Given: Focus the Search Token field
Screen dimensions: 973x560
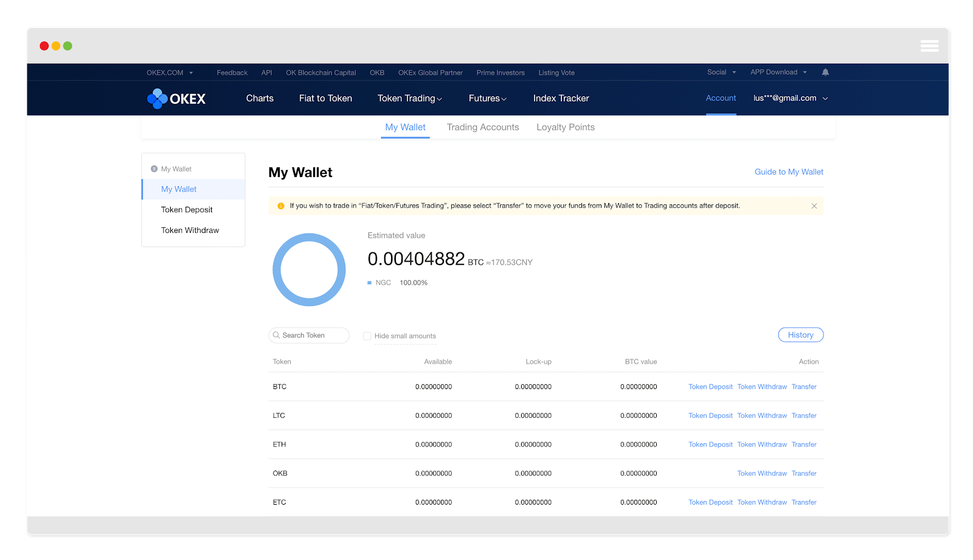Looking at the screenshot, I should (x=309, y=336).
